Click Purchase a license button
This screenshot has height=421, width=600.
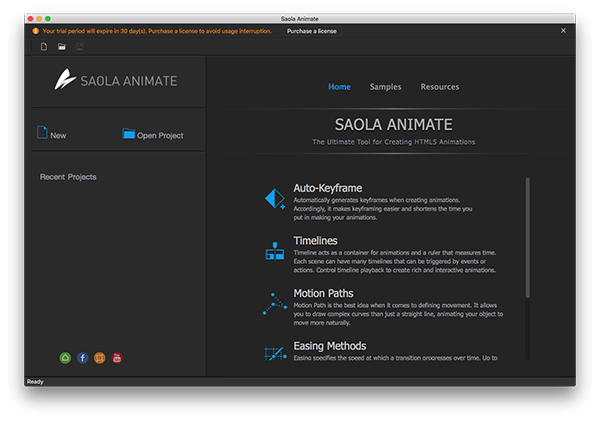(x=312, y=31)
